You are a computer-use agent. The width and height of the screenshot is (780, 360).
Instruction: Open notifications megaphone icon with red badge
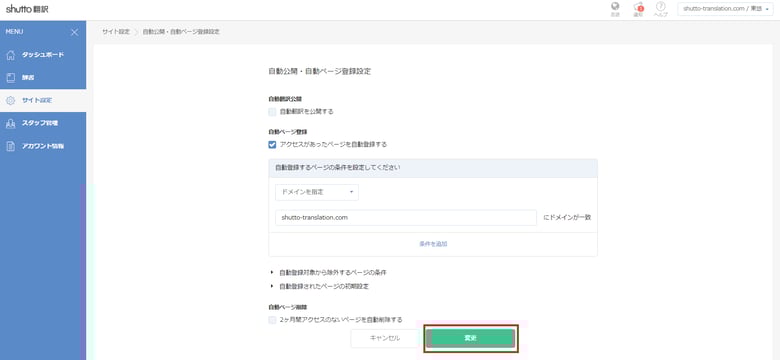click(639, 7)
